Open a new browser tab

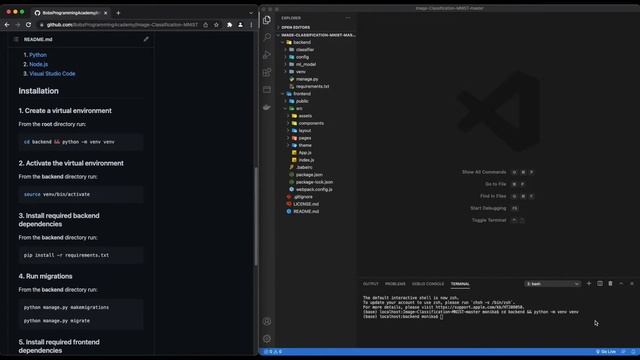(118, 13)
